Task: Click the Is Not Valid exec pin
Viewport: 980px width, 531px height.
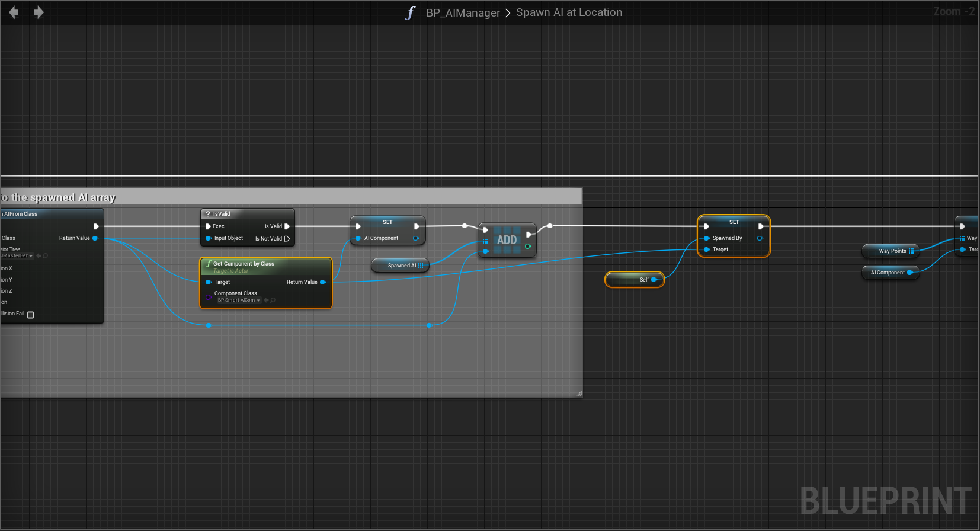Action: (287, 239)
